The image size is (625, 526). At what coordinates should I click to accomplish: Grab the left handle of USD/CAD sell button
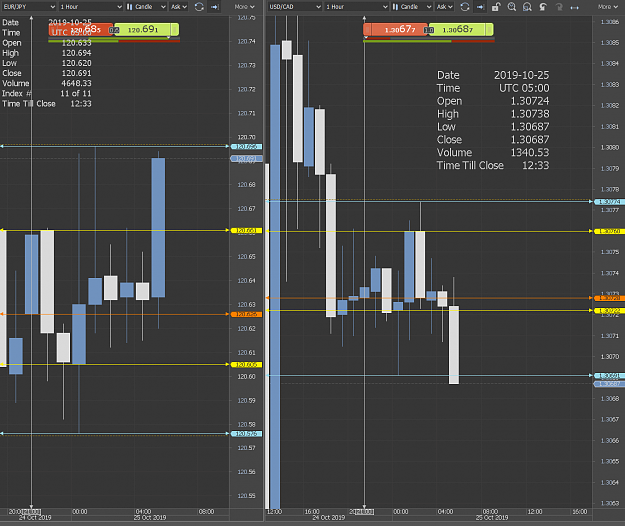[x=368, y=29]
